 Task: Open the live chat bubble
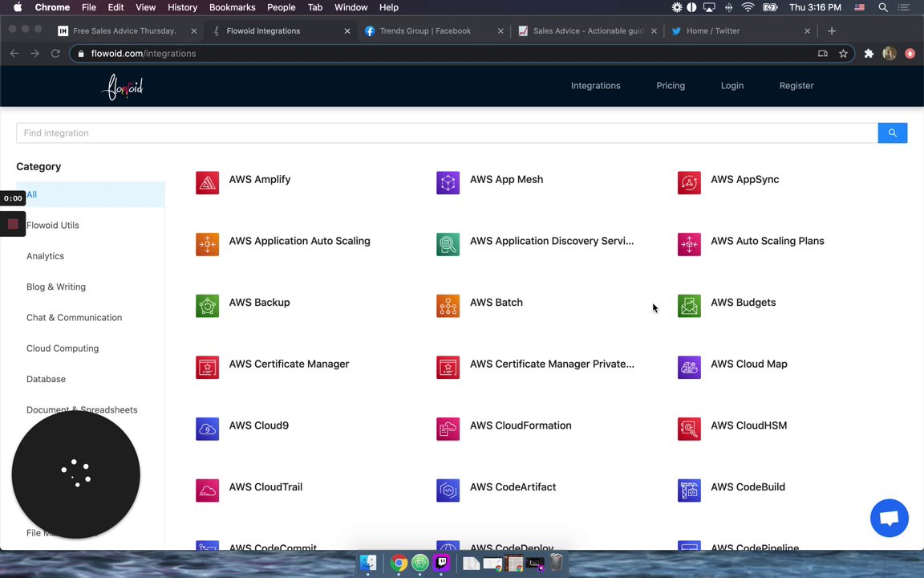click(890, 518)
